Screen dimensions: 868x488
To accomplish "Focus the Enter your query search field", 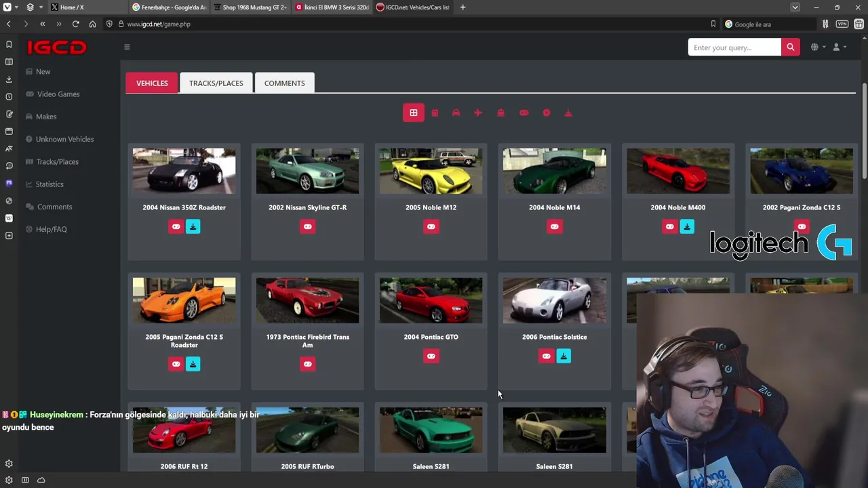I will [x=734, y=47].
